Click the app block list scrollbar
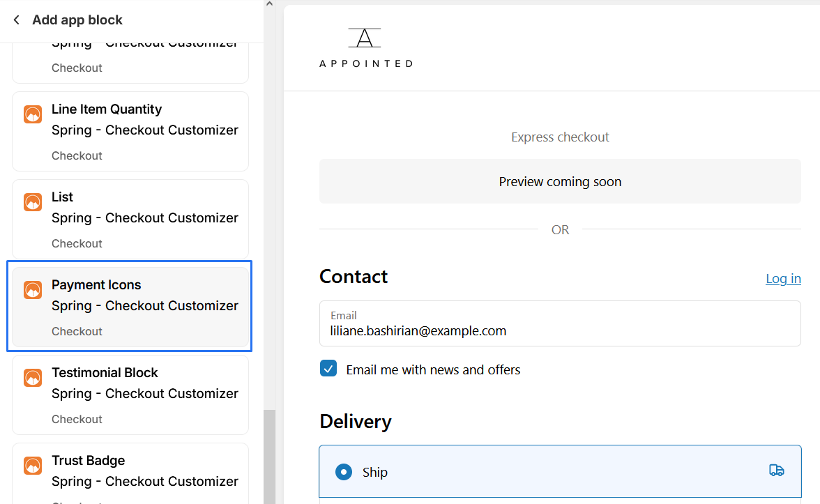 pyautogui.click(x=269, y=453)
